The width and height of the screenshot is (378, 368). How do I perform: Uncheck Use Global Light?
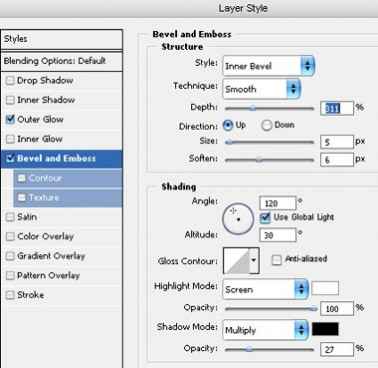click(x=265, y=218)
